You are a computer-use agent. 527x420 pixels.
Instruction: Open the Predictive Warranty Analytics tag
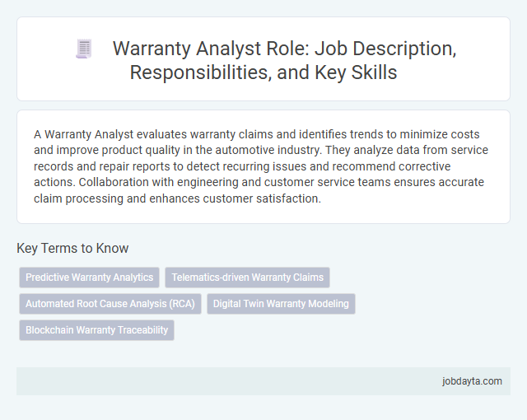[90, 278]
